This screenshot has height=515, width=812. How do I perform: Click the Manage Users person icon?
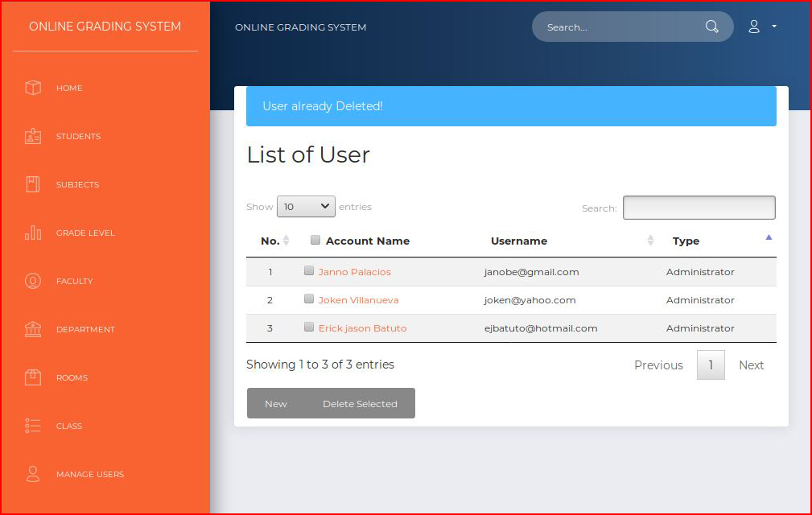coord(33,474)
